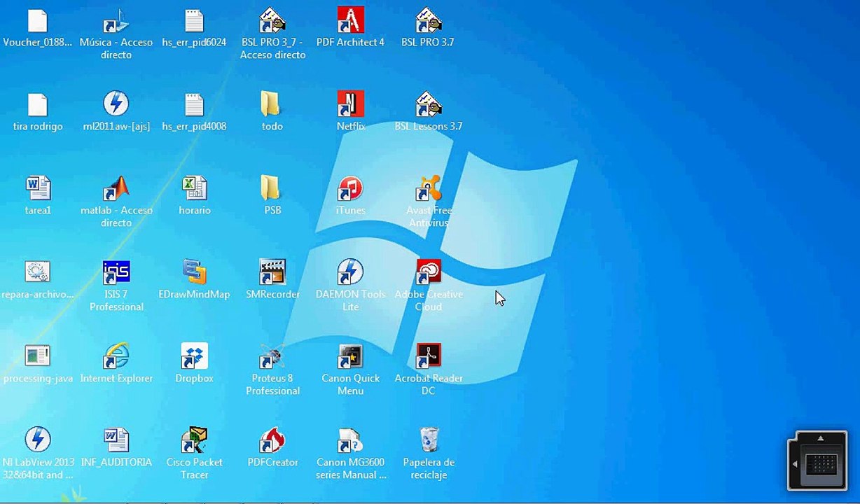Select the Internet Explorer shortcut
Screen dimensions: 860x504
coord(116,356)
